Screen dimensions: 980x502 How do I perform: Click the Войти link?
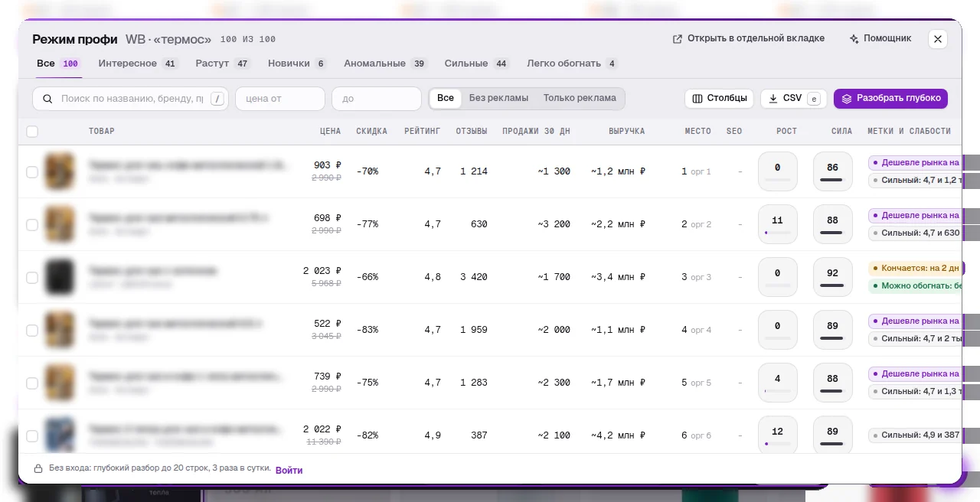click(289, 471)
